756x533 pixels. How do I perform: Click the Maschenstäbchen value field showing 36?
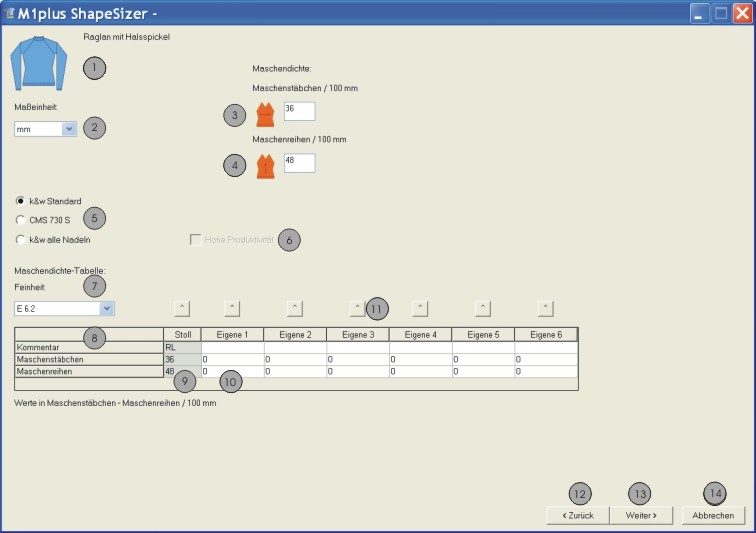click(299, 110)
